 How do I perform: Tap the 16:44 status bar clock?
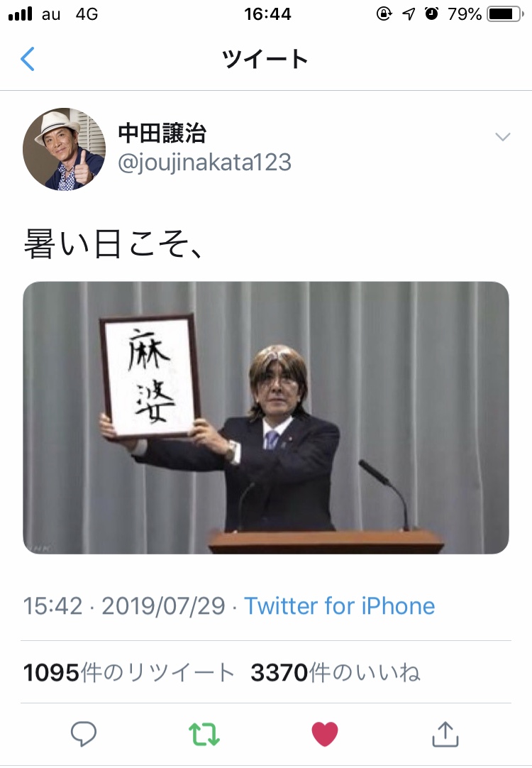click(267, 13)
